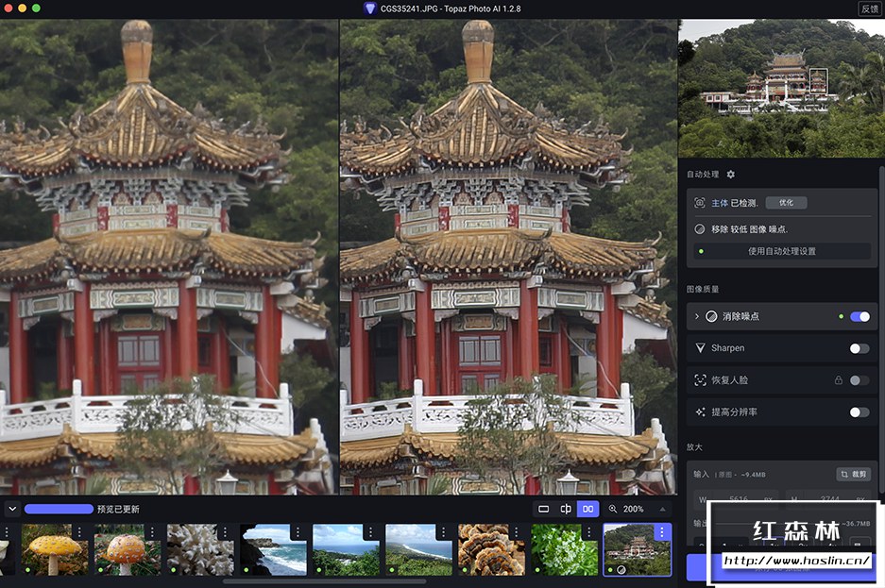Screen dimensions: 885x588
Task: Select the brown bracket fungus thumbnail
Action: pos(491,549)
